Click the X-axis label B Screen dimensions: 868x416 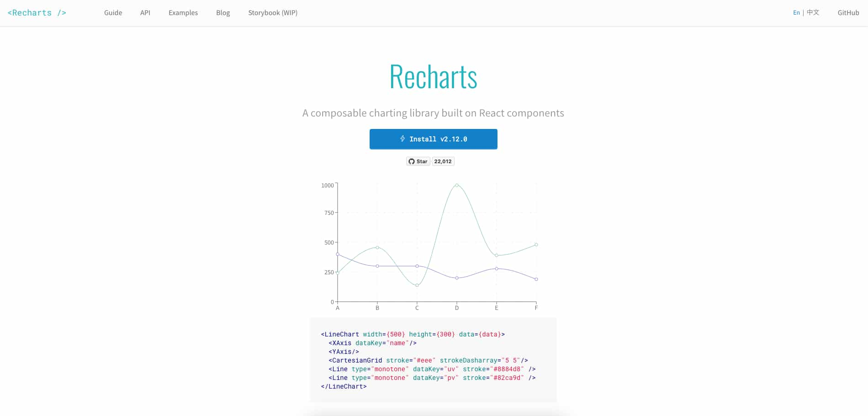[x=377, y=308]
